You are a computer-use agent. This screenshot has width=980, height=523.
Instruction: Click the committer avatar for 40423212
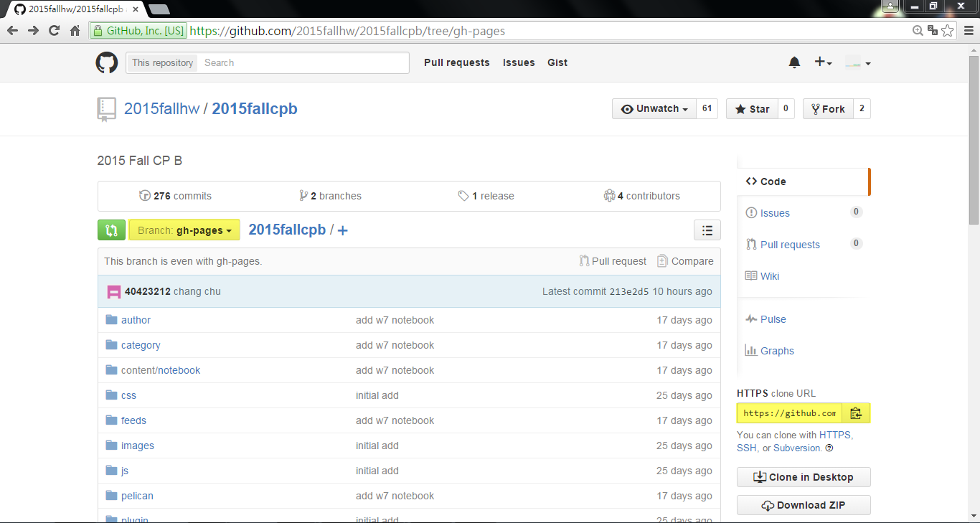(113, 291)
